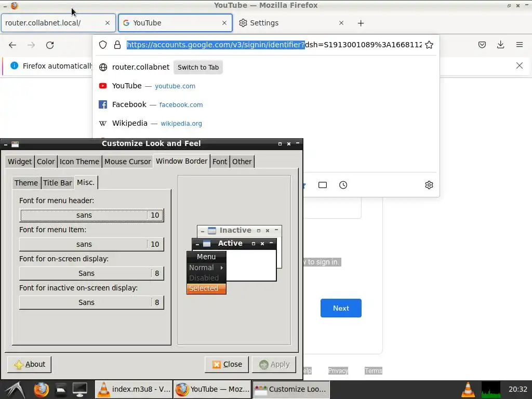Open the Color tab
Screen dimensions: 532x399
[x=46, y=162]
